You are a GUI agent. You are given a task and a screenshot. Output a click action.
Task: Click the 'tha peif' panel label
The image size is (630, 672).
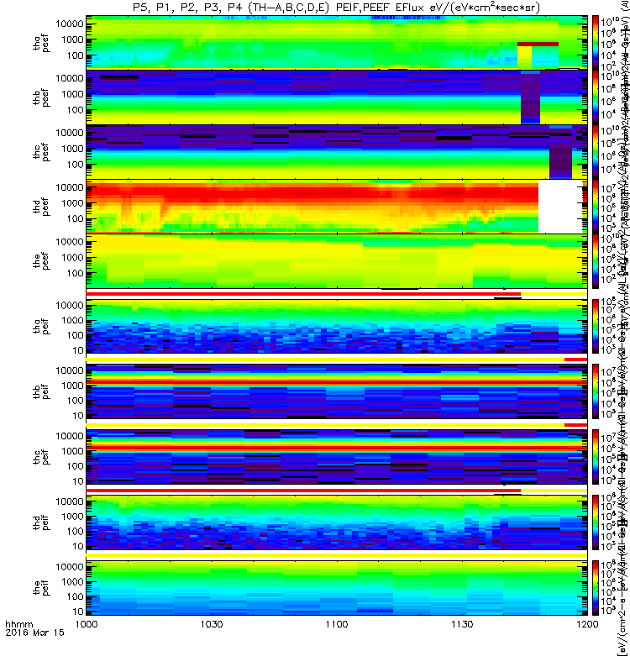coord(41,327)
